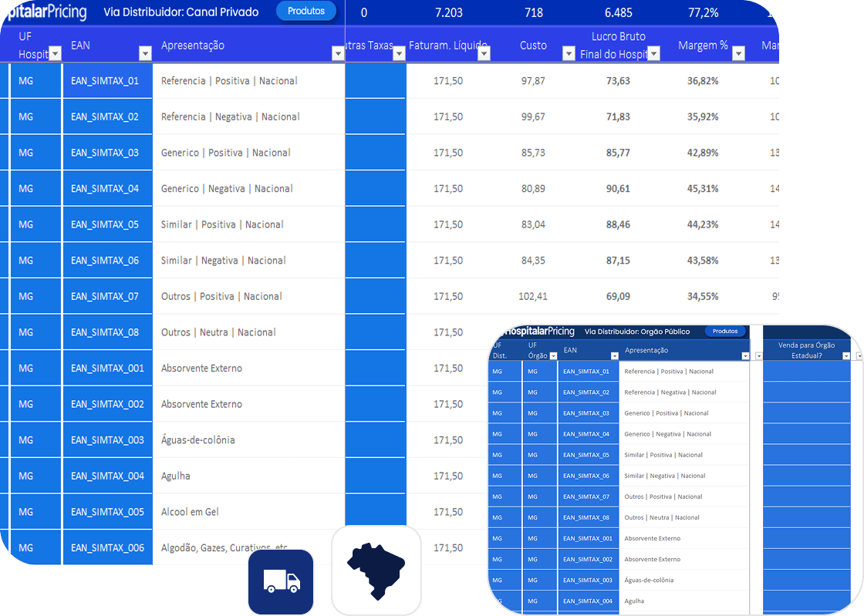Select EAN_SIMTAX_05 cell in Canal Privado sheet
This screenshot has height=616, width=864.
105,224
